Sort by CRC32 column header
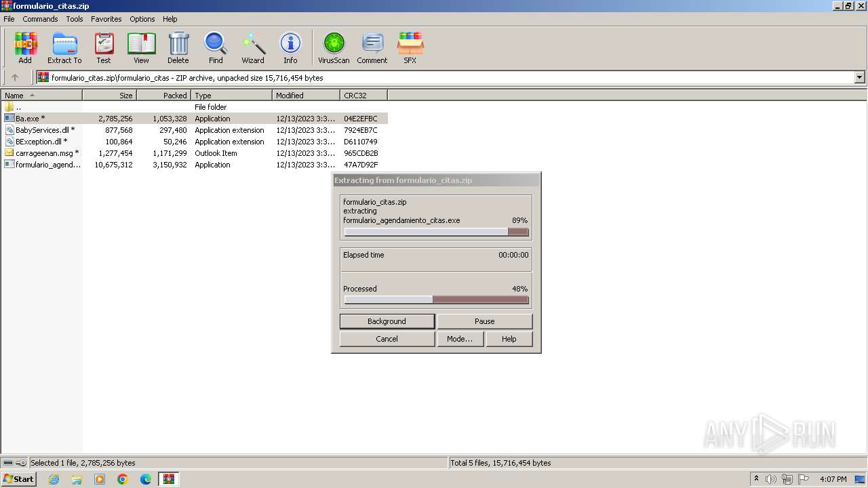This screenshot has width=868, height=488. click(x=364, y=96)
